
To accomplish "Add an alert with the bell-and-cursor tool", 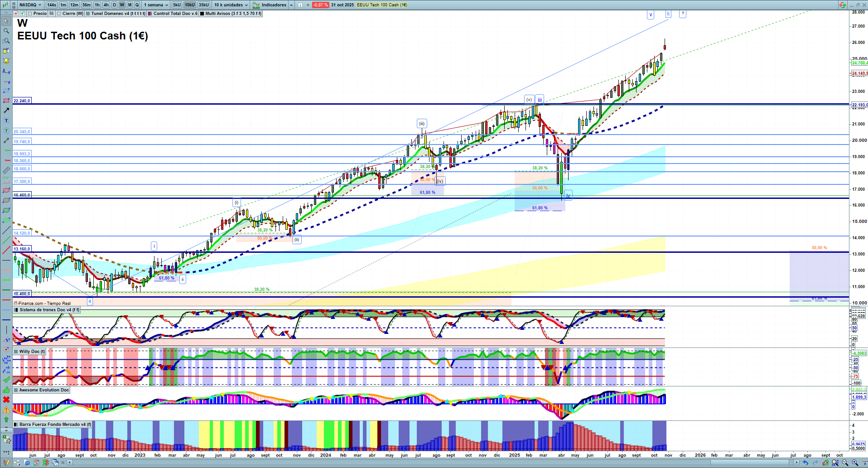I will pyautogui.click(x=6, y=51).
